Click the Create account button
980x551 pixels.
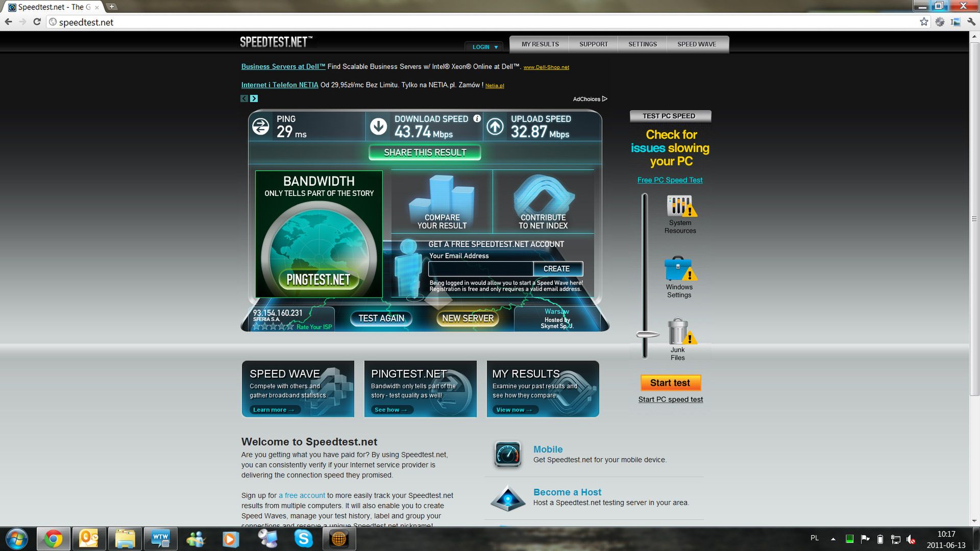558,269
